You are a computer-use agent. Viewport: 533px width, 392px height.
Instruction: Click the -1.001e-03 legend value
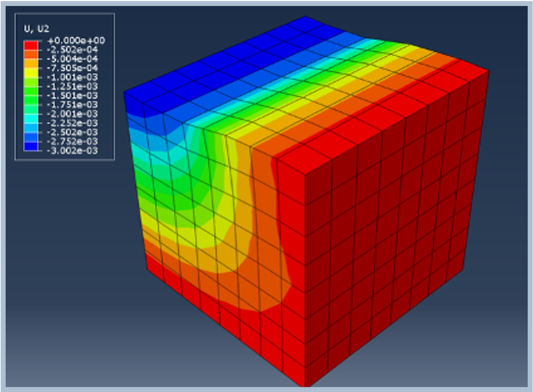click(72, 77)
